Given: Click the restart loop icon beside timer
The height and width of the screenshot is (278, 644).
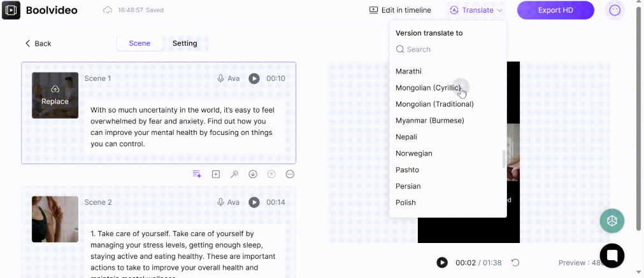Looking at the screenshot, I should coord(515,263).
